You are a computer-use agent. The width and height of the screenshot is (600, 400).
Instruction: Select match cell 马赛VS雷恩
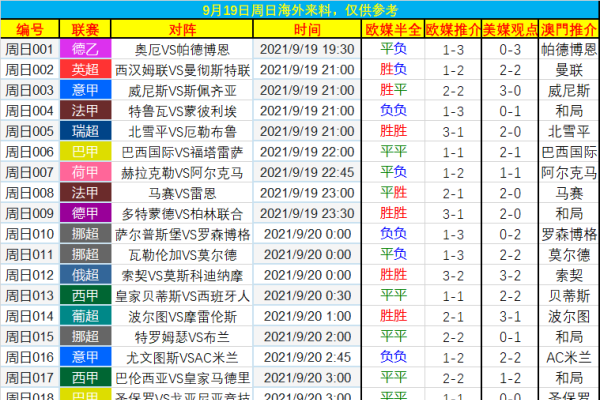coord(182,193)
